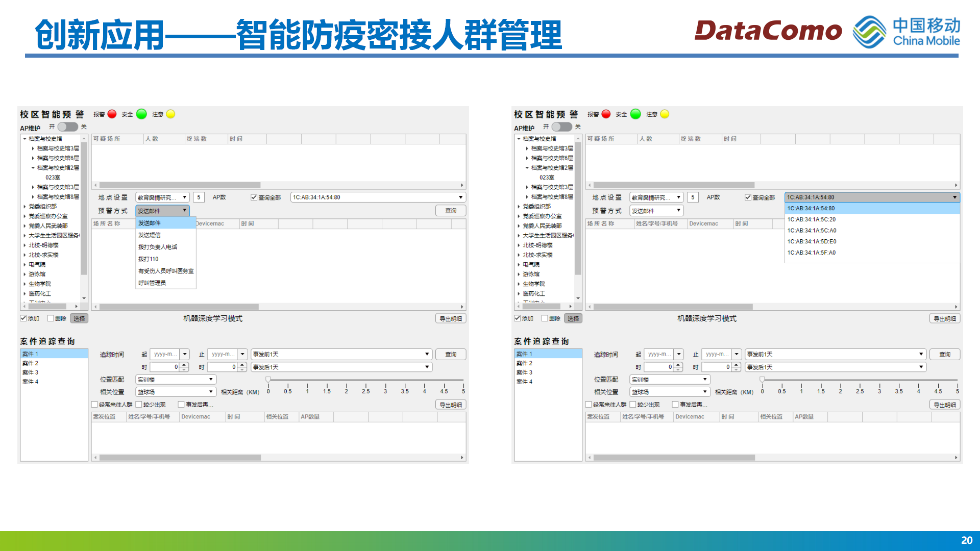Click the DataComo logo

[x=768, y=31]
